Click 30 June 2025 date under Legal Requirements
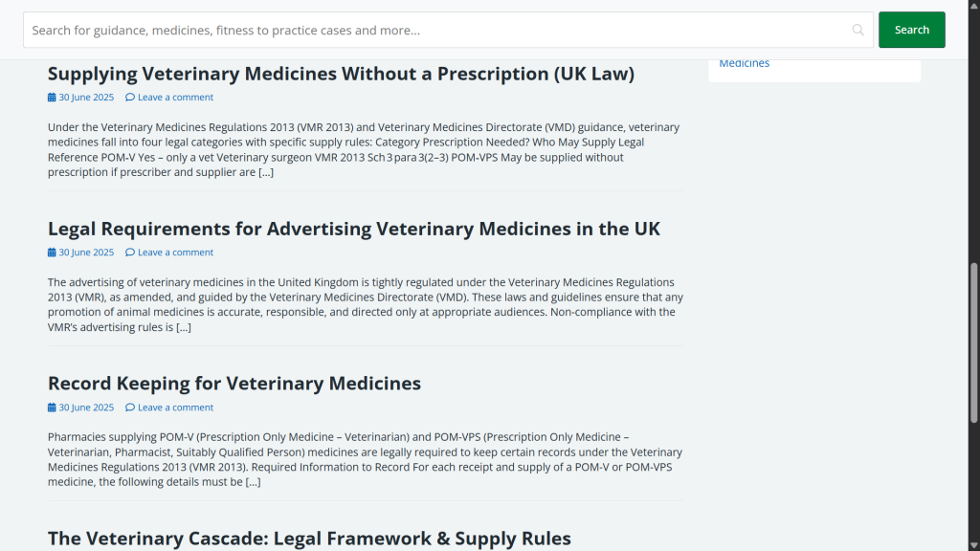The height and width of the screenshot is (551, 980). click(86, 253)
